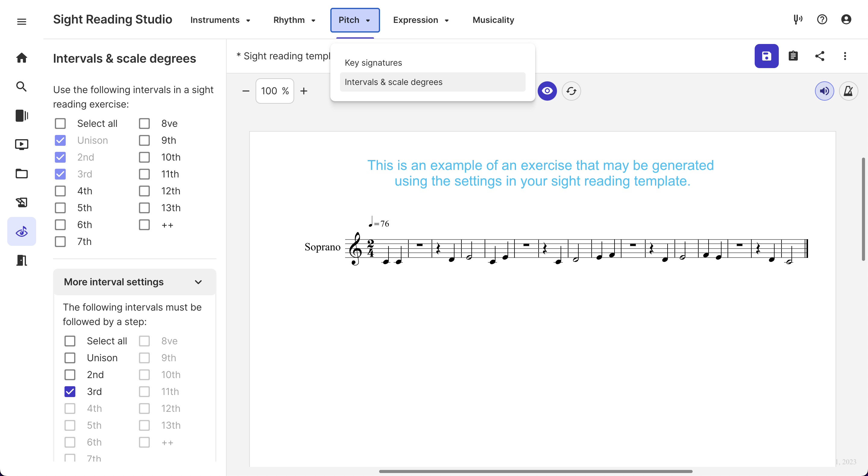
Task: Check the 8ve interval checkbox
Action: point(144,124)
